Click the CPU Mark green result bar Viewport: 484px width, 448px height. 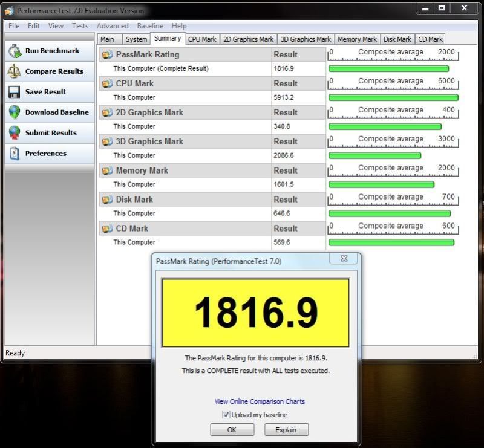pos(394,98)
